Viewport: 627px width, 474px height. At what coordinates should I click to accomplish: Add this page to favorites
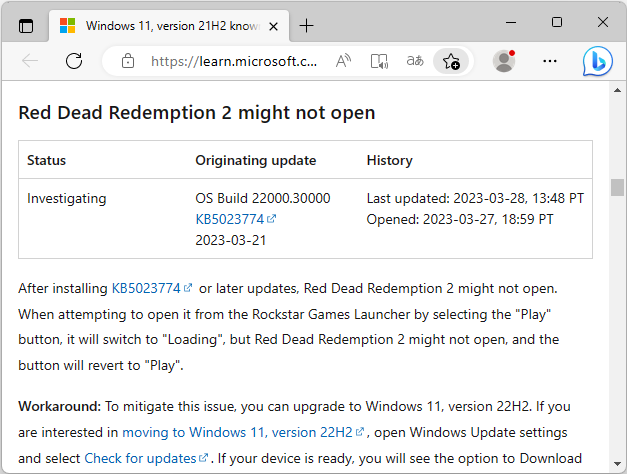pos(451,61)
